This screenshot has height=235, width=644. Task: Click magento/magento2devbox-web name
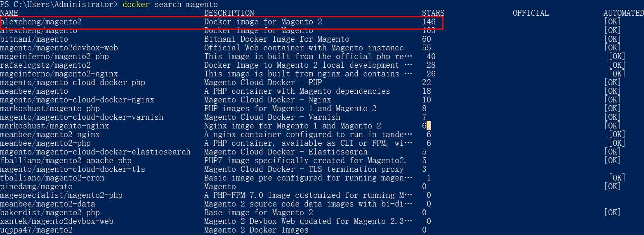(59, 48)
